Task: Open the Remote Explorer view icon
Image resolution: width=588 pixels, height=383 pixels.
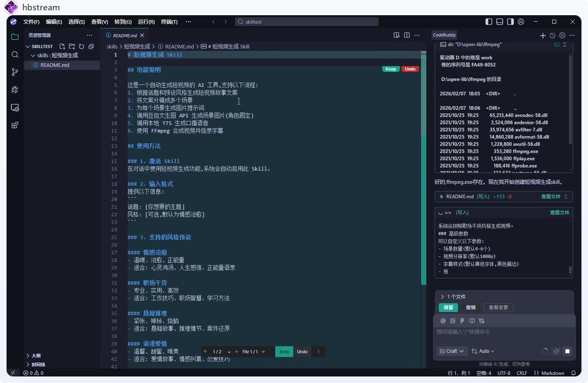Action: (15, 108)
